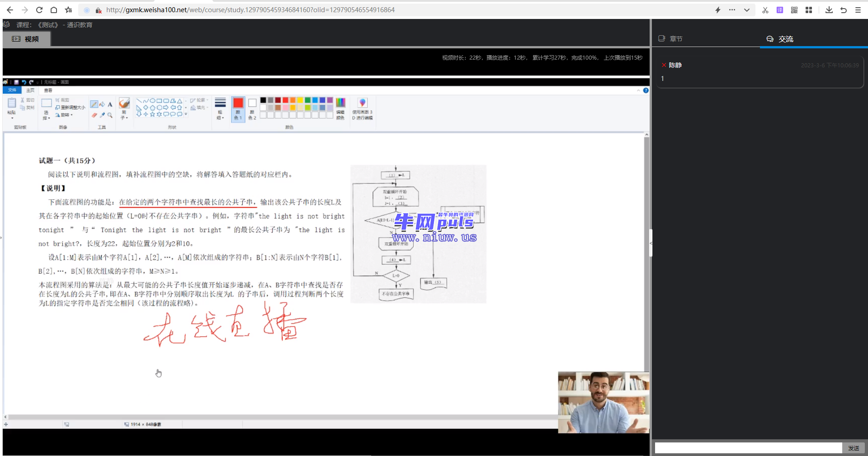The height and width of the screenshot is (456, 868).
Task: Pick the black color swatch
Action: click(263, 100)
